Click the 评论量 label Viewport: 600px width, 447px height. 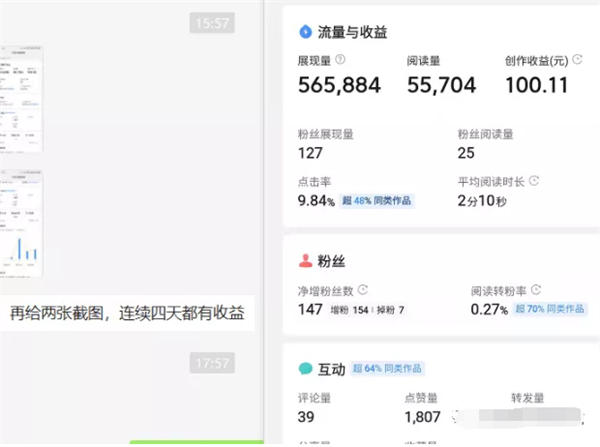[x=314, y=398]
